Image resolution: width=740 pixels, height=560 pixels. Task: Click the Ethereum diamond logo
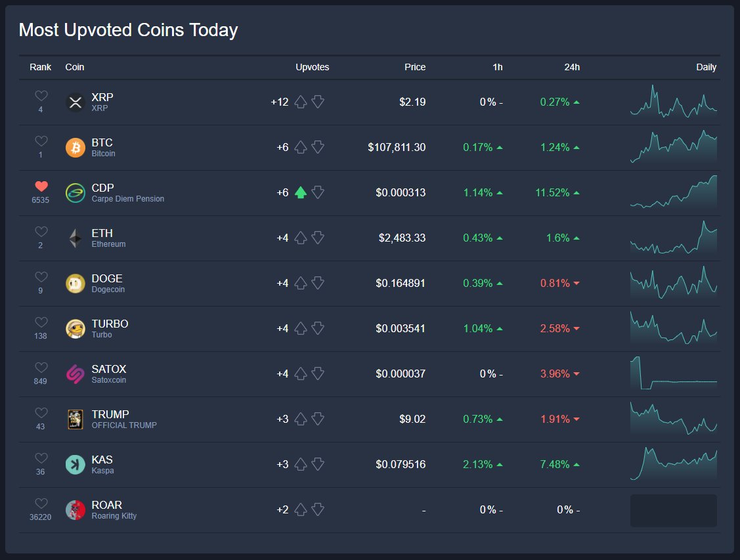point(76,238)
